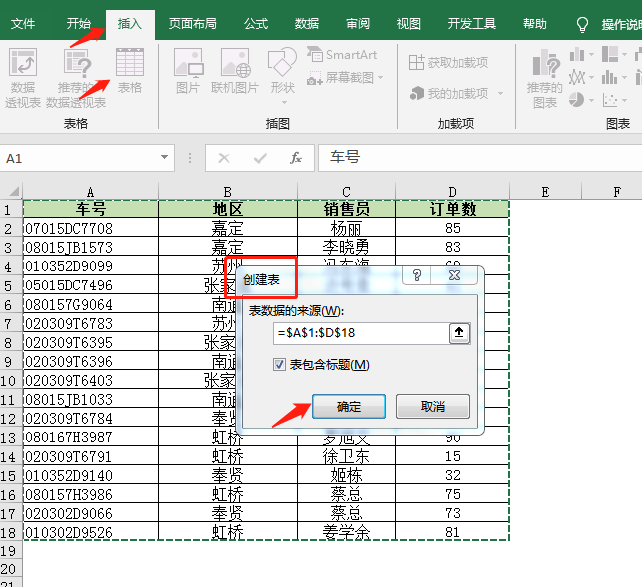Switch to the View (视图) tab

click(409, 24)
